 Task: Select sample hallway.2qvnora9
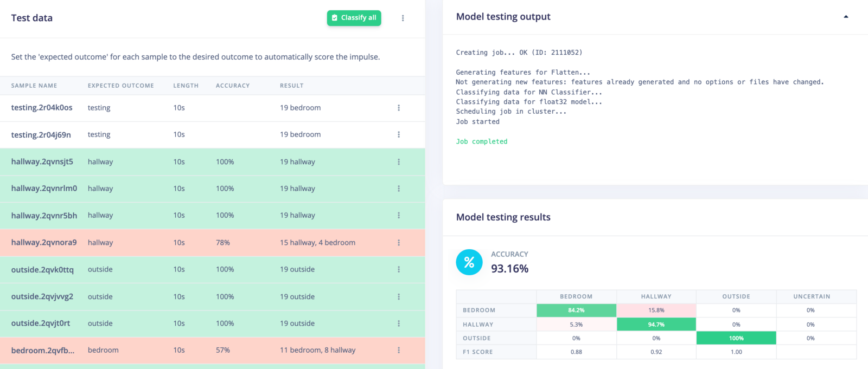click(44, 243)
